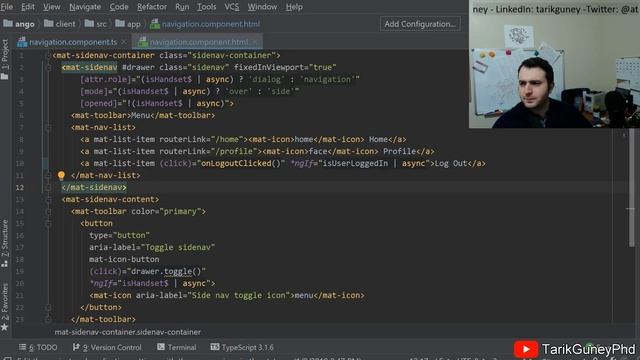Open the Terminal tool window
The width and height of the screenshot is (640, 360).
176,347
